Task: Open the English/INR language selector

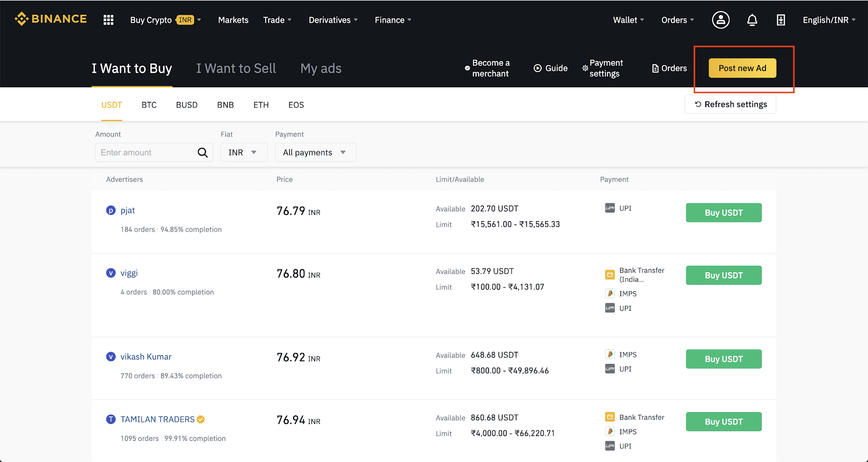Action: (x=829, y=20)
